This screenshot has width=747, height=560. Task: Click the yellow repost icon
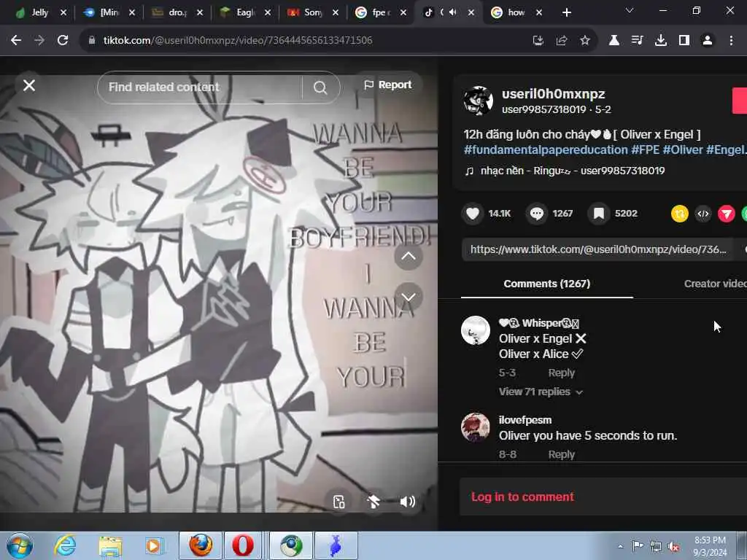[680, 214]
